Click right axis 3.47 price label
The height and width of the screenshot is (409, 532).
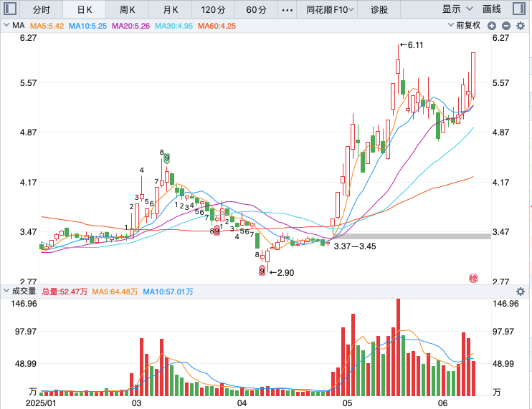500,232
